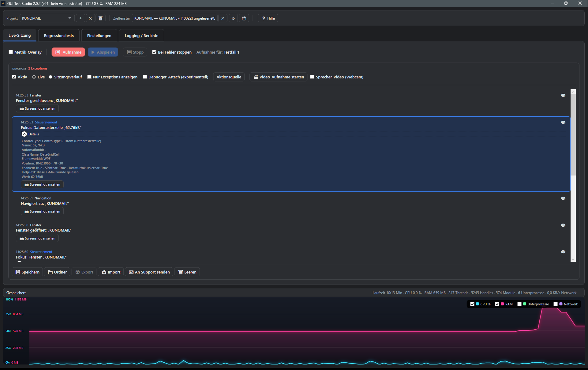Toggle the CPU % chart legend checkbox
The image size is (588, 370).
click(472, 304)
